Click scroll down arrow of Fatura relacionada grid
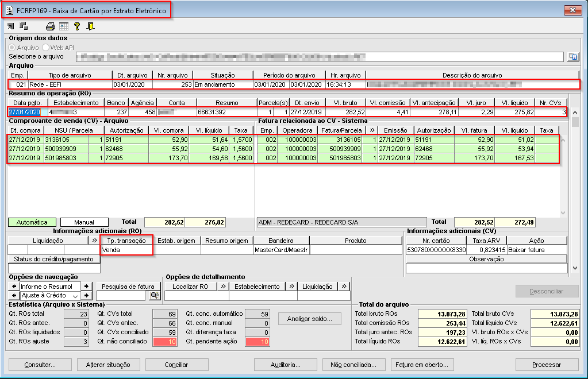 (x=563, y=212)
